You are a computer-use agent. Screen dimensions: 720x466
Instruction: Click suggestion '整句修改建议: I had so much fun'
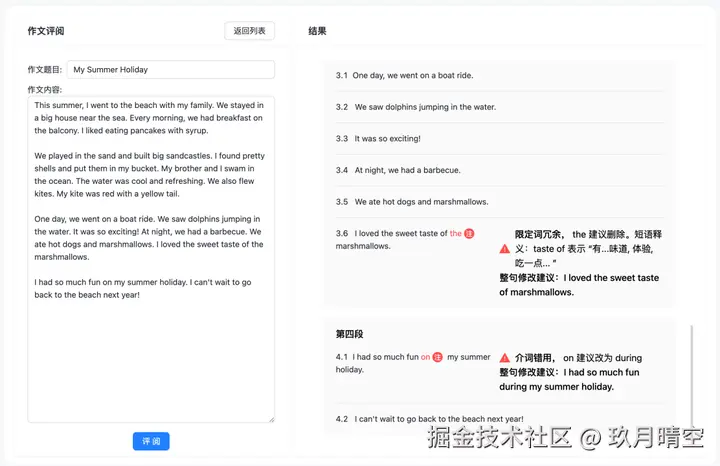569,379
